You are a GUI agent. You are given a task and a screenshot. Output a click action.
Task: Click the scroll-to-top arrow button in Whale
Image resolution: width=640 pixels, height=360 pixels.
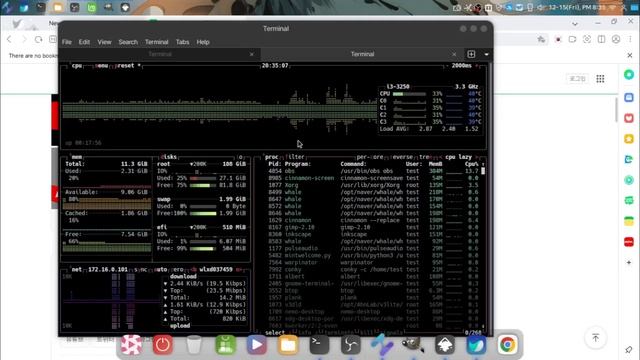click(x=596, y=338)
